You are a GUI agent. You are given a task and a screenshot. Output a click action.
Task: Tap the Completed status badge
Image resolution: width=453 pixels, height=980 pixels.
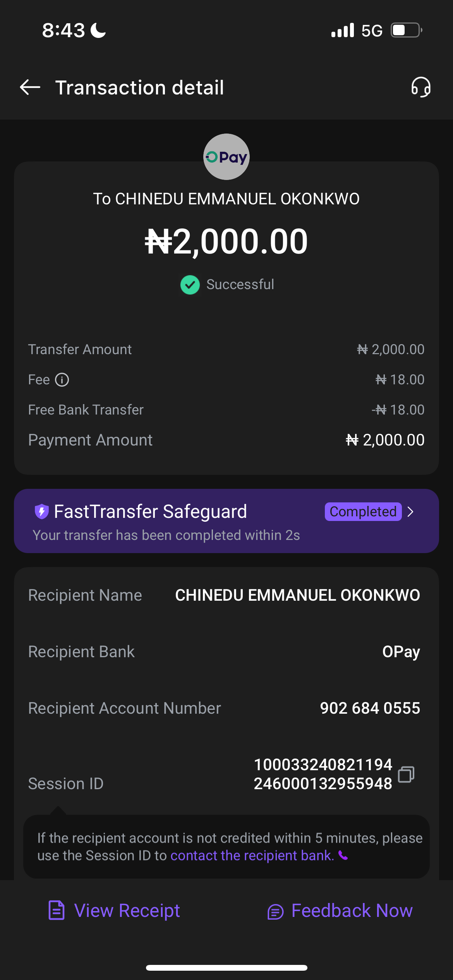click(x=363, y=512)
